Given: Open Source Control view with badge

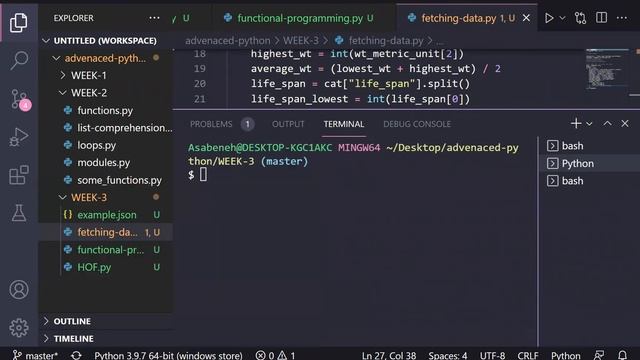Looking at the screenshot, I should click(x=20, y=99).
